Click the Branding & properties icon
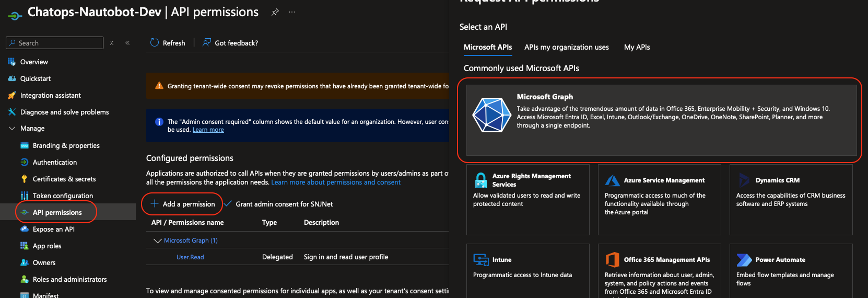This screenshot has width=868, height=298. click(24, 145)
